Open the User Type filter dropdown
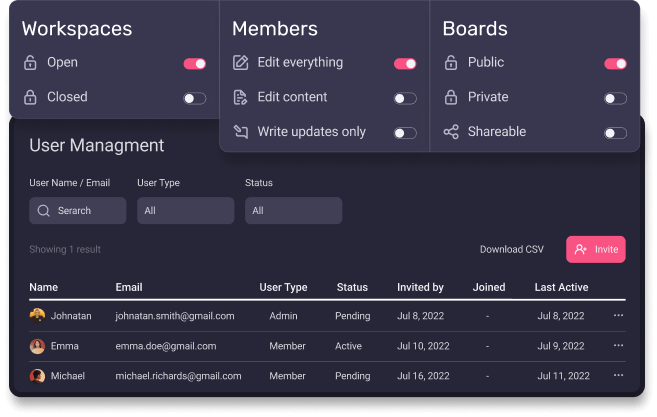 point(185,211)
